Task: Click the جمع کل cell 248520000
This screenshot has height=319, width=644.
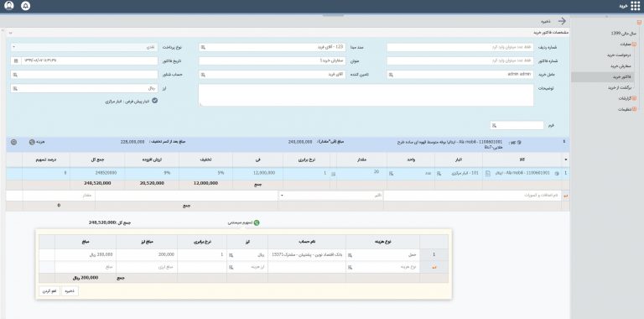Action: [x=97, y=174]
